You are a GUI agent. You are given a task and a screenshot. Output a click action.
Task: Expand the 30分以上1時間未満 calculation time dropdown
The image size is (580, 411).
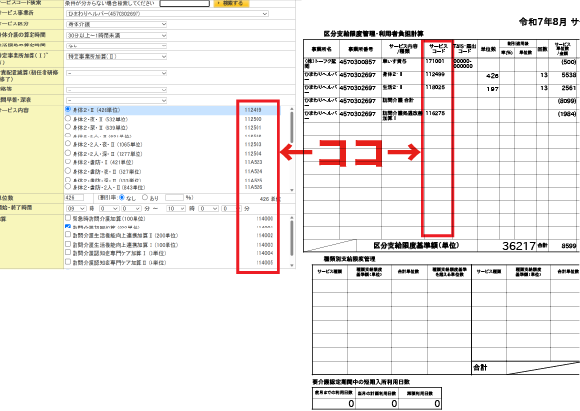tap(117, 36)
